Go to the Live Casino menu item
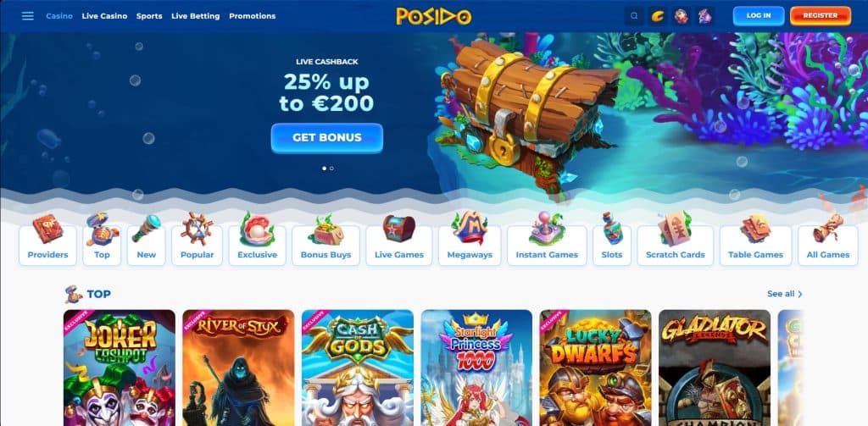 pos(104,16)
